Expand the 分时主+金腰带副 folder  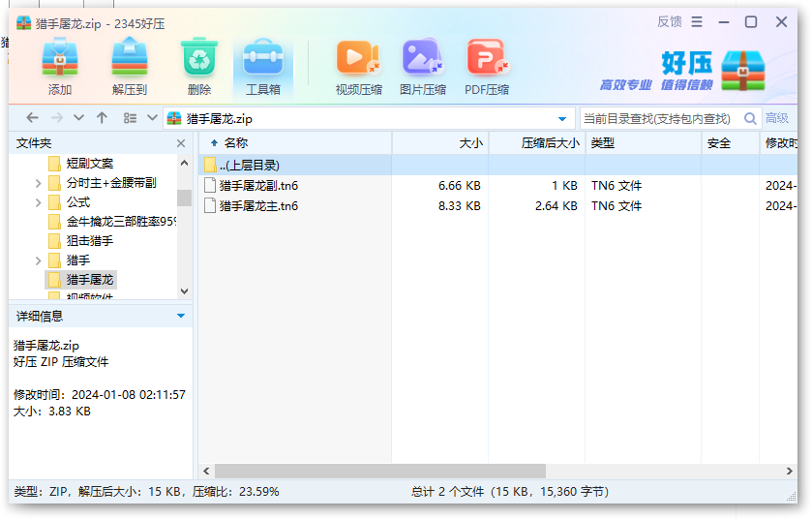coord(38,183)
